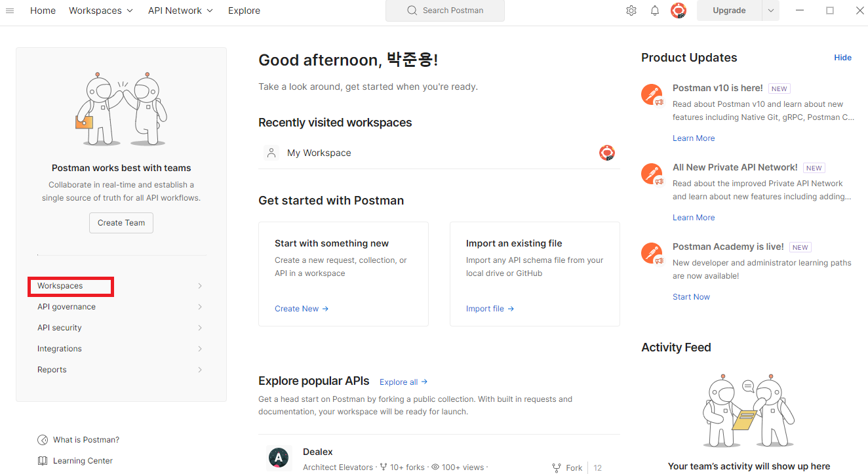Screen dimensions: 868x474
Task: Click the Dealex publisher logo
Action: [x=280, y=458]
